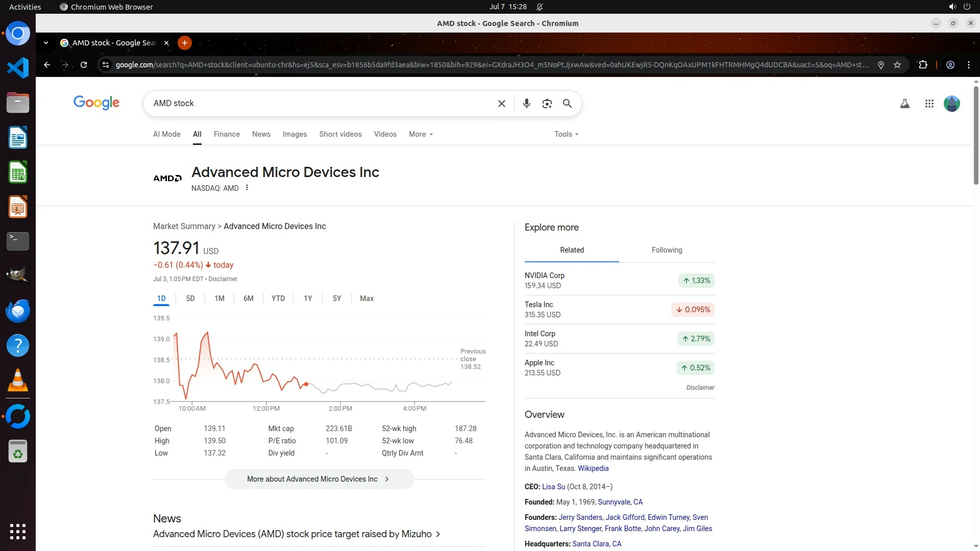Switch the chart to 5D range
This screenshot has width=980, height=551.
coord(190,298)
